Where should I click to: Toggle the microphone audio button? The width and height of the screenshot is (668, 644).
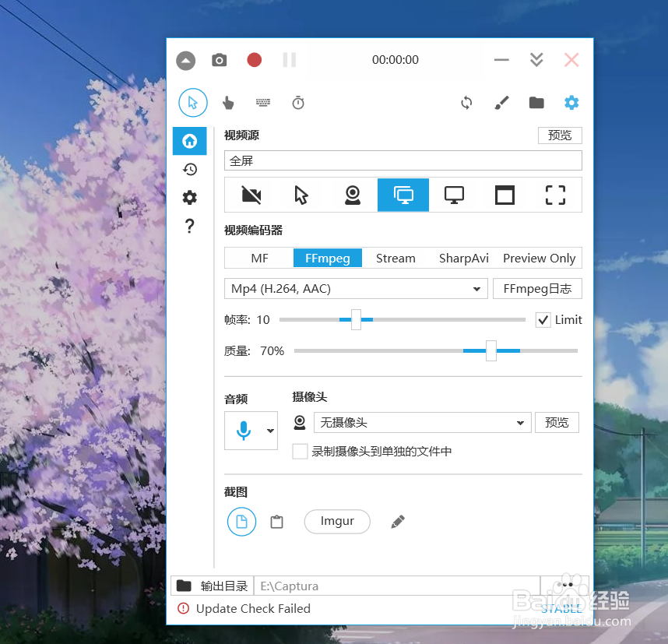click(x=244, y=431)
